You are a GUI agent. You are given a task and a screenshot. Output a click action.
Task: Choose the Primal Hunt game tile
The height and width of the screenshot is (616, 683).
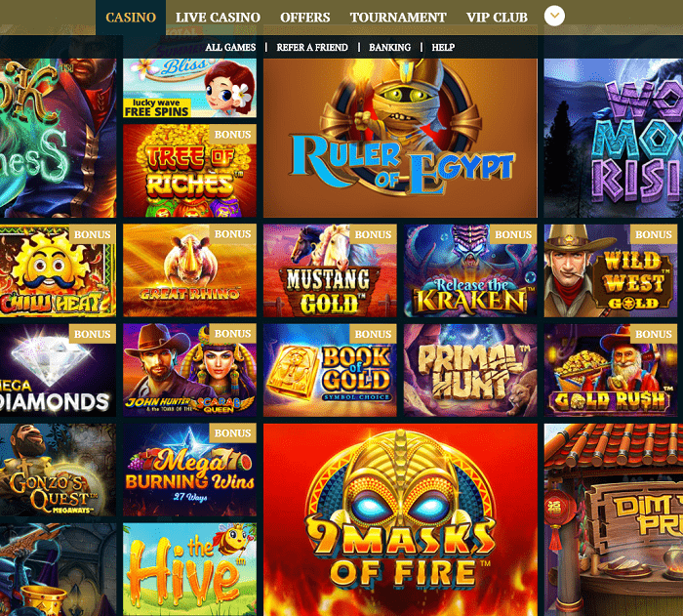470,370
